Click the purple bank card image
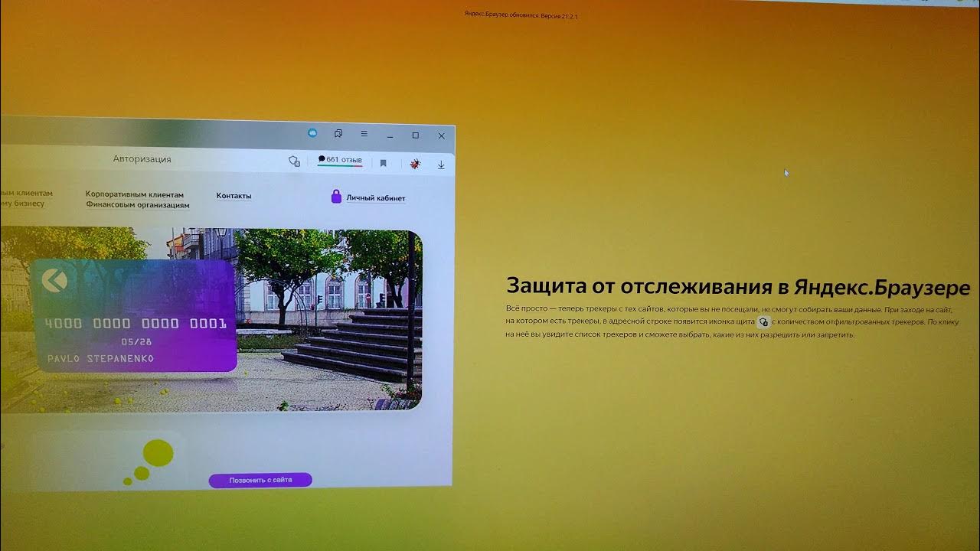This screenshot has width=980, height=551. [133, 315]
